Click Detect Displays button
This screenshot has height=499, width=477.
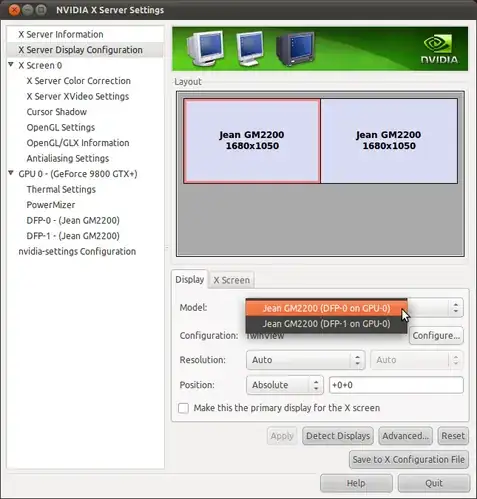click(338, 436)
